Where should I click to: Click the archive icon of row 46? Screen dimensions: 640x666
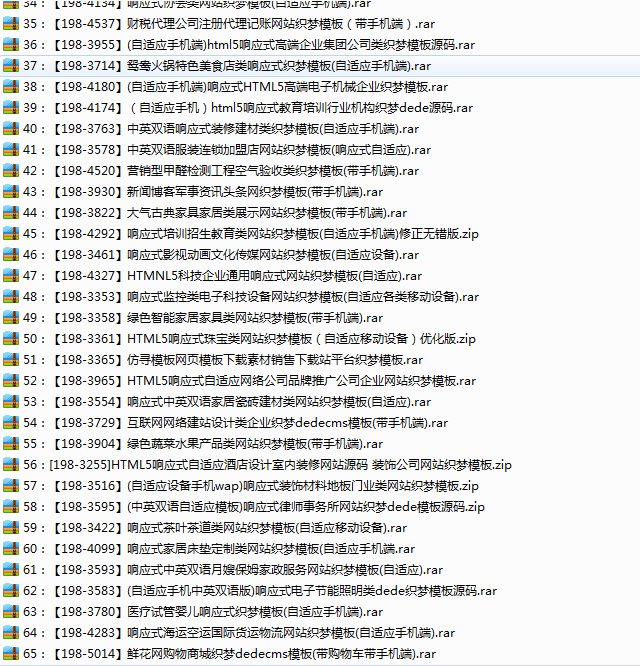pyautogui.click(x=11, y=255)
